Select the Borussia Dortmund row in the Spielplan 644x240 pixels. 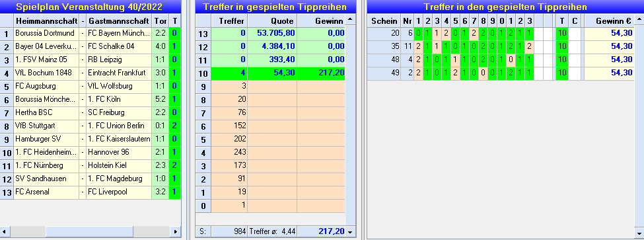click(90, 33)
